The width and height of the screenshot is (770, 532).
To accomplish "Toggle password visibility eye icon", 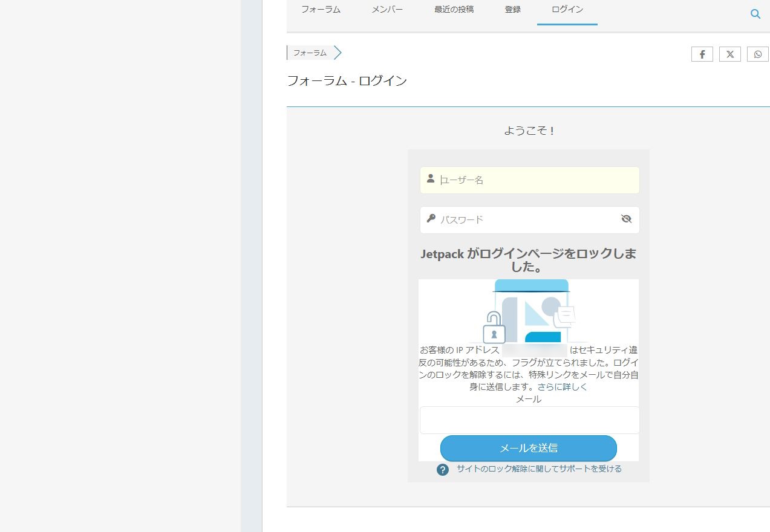I will (626, 219).
